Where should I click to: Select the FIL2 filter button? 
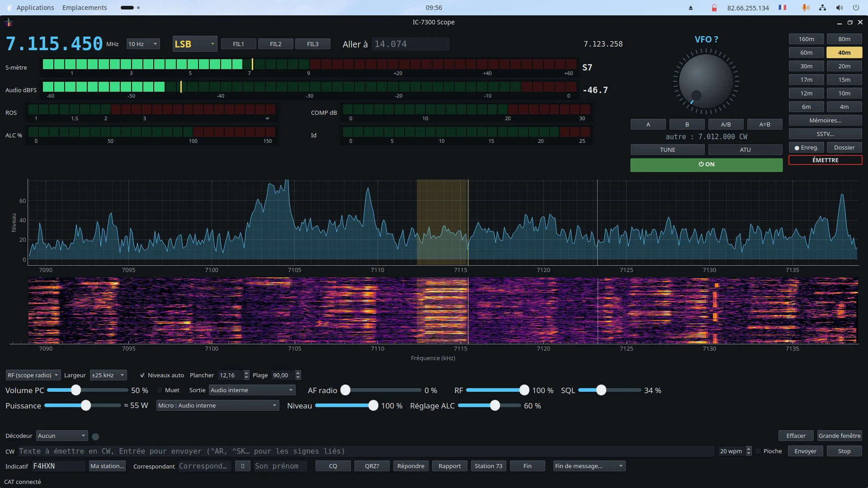click(275, 44)
